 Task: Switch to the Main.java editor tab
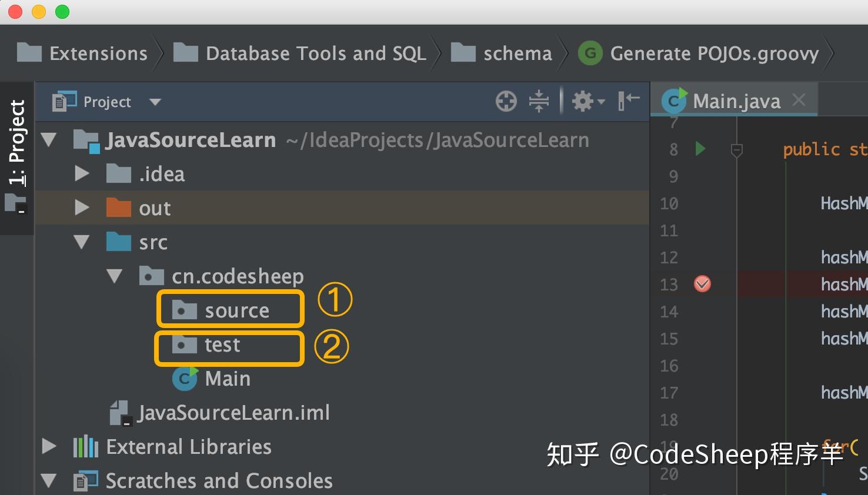pyautogui.click(x=736, y=101)
